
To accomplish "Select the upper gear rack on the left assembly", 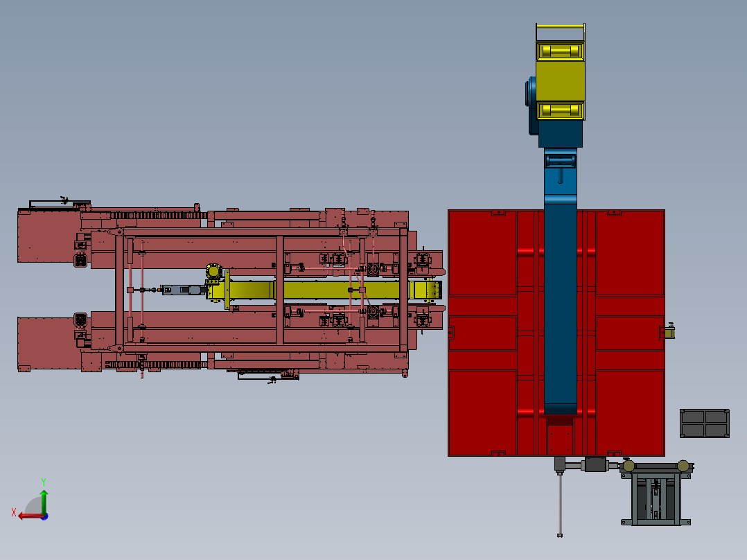I will (158, 216).
